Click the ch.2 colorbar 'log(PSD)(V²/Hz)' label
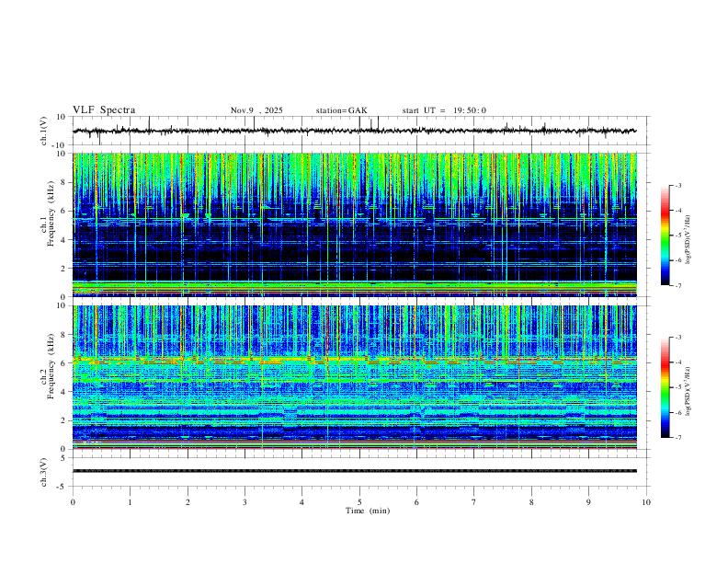This screenshot has height=563, width=728. click(688, 391)
